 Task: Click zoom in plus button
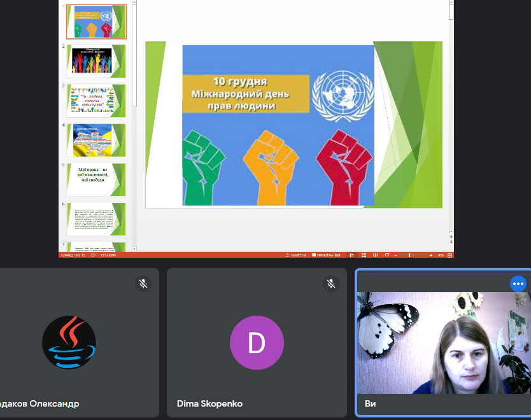[431, 256]
